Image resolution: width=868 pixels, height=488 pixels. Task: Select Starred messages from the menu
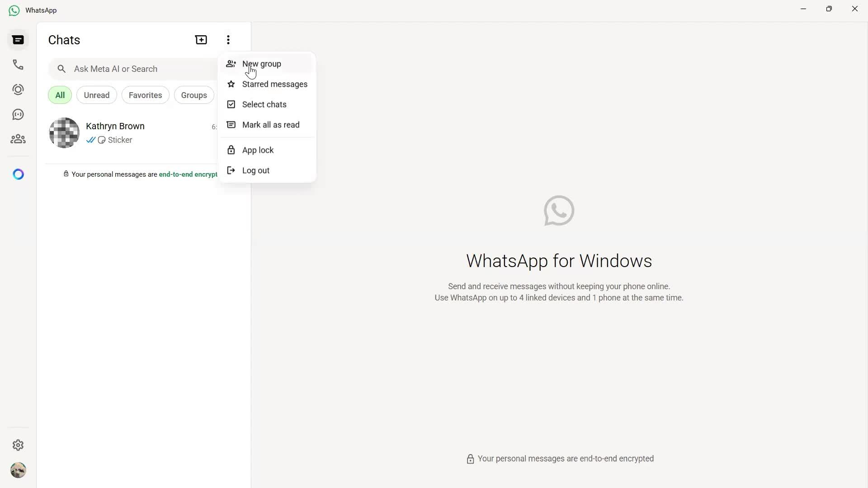pos(274,84)
